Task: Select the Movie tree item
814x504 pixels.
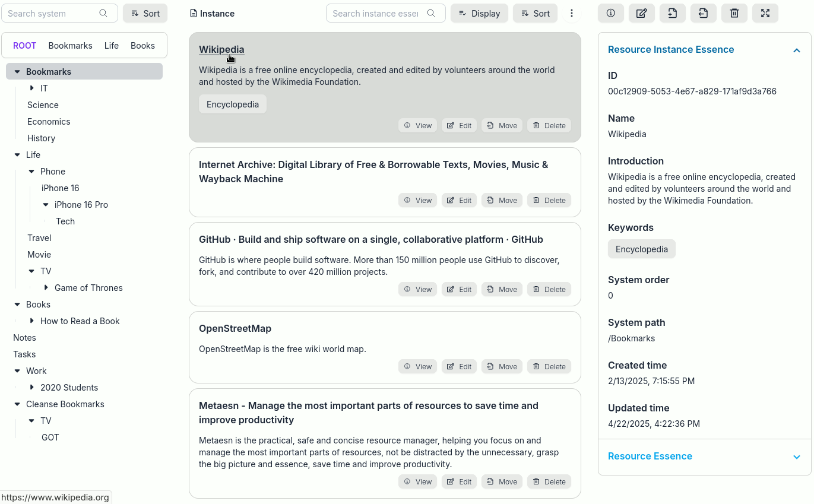Action: pyautogui.click(x=39, y=254)
